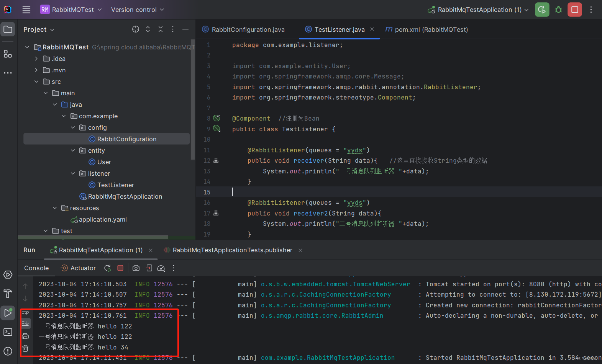Take thread dump camera icon
The image size is (602, 364).
136,268
